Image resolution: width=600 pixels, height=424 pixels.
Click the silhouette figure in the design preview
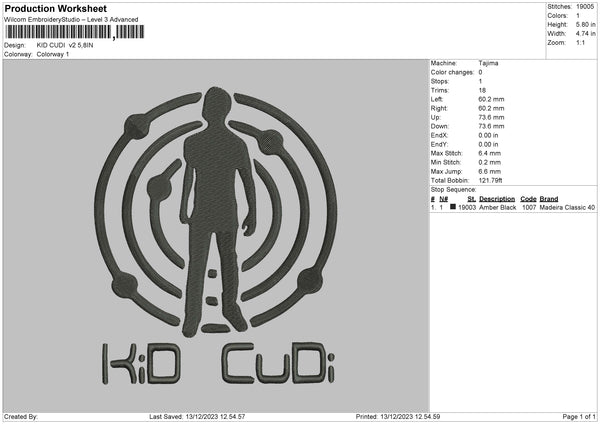pos(218,210)
